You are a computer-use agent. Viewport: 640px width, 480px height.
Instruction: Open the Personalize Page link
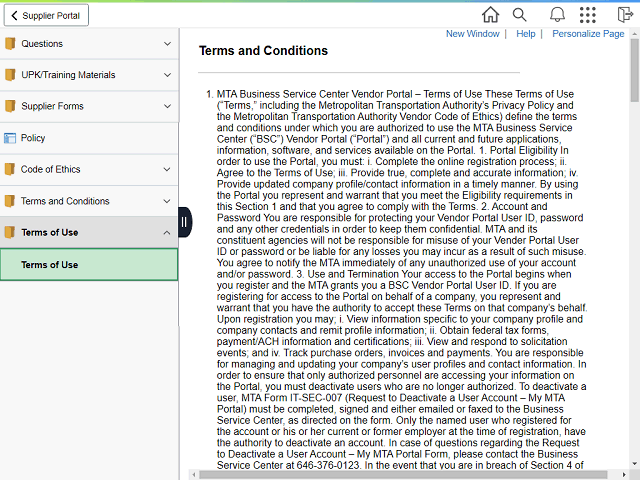(588, 34)
